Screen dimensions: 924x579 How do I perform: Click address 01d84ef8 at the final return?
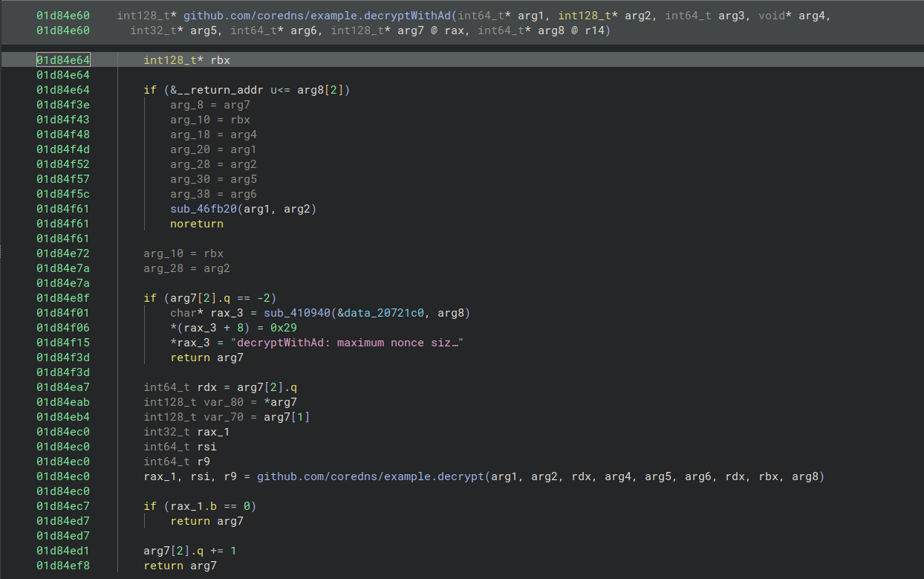pyautogui.click(x=63, y=566)
